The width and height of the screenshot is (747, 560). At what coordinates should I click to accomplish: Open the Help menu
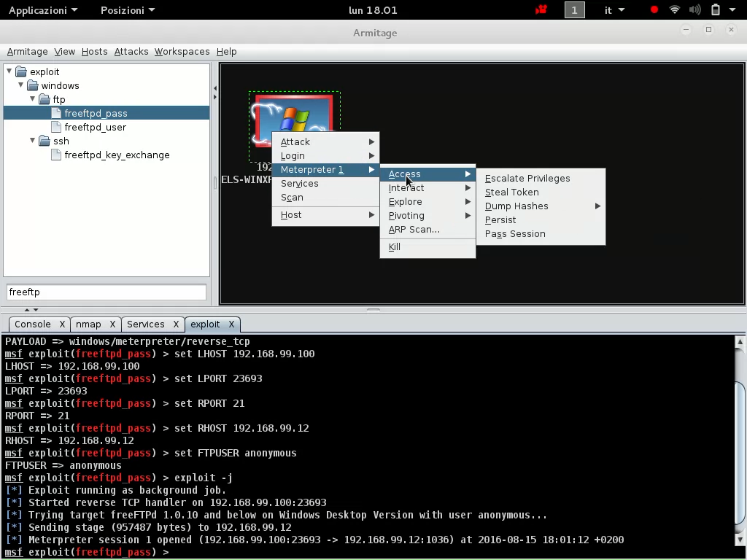(x=226, y=52)
